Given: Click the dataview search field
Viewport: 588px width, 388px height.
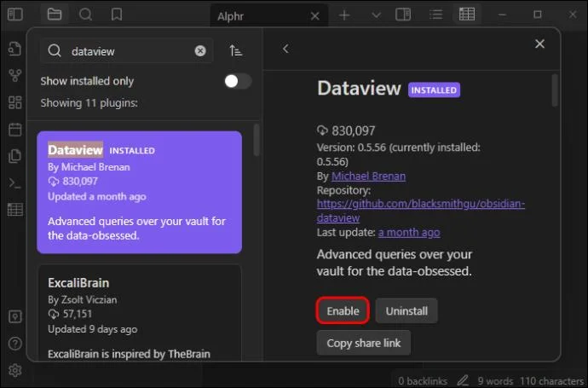Looking at the screenshot, I should [x=127, y=50].
